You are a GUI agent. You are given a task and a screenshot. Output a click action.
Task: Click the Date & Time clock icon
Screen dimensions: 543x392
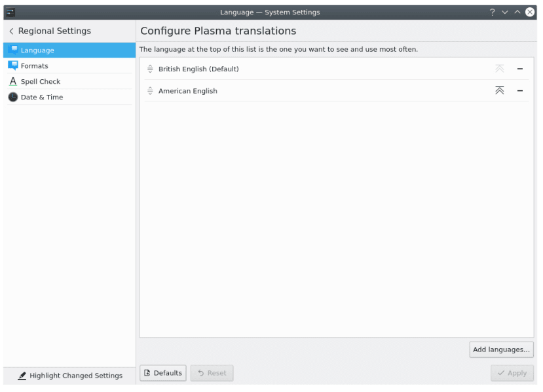click(13, 97)
